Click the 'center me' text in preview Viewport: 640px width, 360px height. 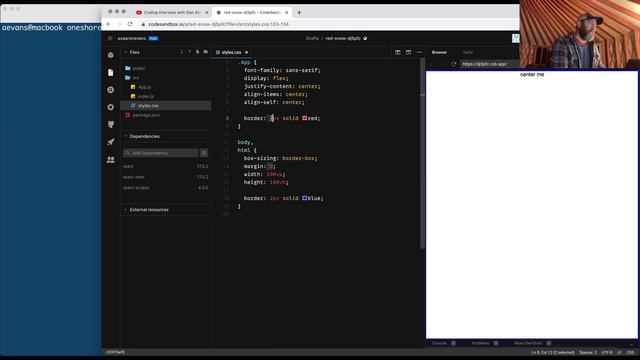pyautogui.click(x=532, y=75)
